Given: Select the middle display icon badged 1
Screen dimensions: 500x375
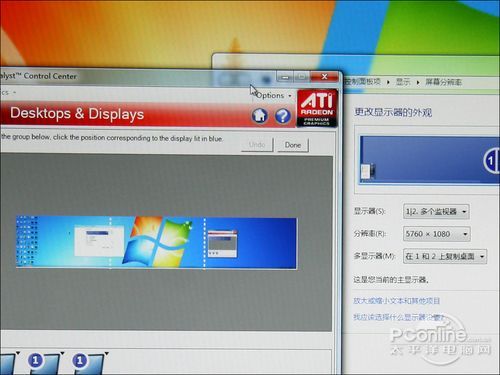Looking at the screenshot, I should [x=44, y=363].
